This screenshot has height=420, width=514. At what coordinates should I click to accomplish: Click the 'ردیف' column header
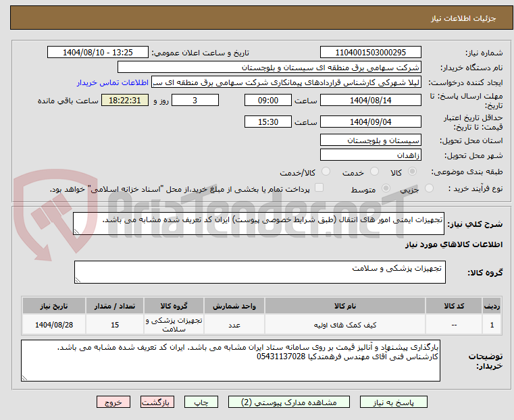[x=492, y=306]
